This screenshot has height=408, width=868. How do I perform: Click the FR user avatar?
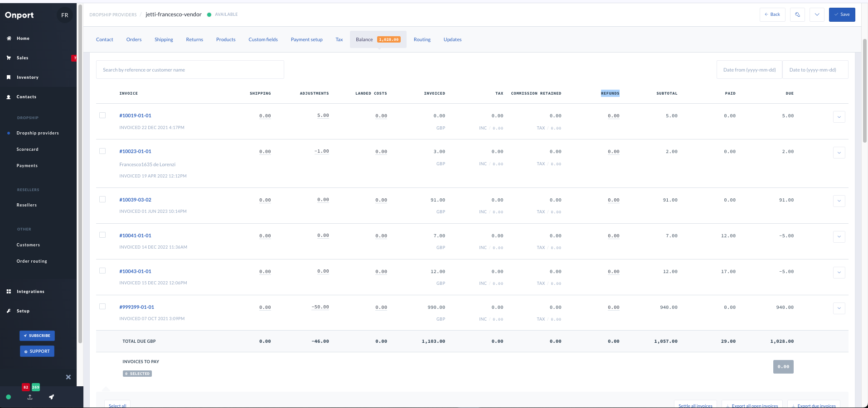tap(65, 15)
